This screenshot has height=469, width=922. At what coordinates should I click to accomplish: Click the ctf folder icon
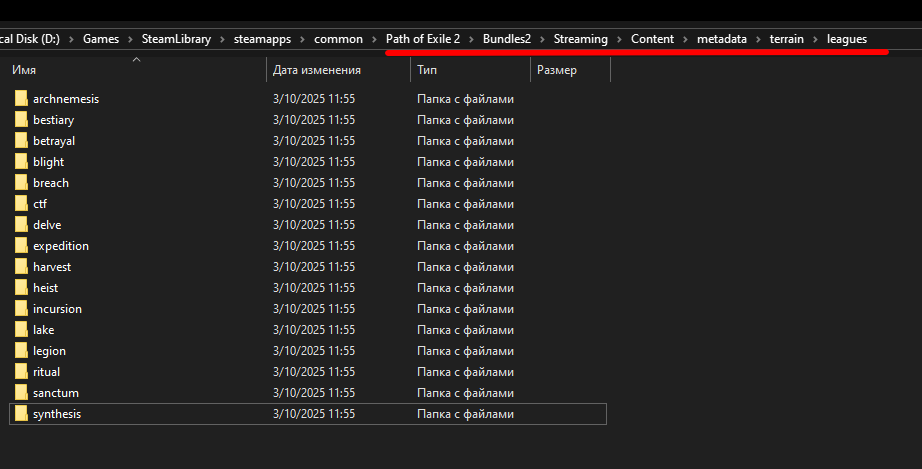[21, 204]
